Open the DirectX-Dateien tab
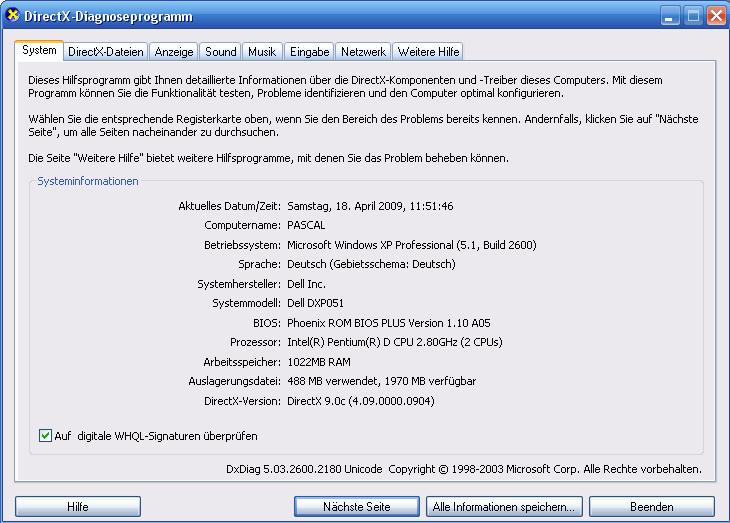 click(106, 52)
